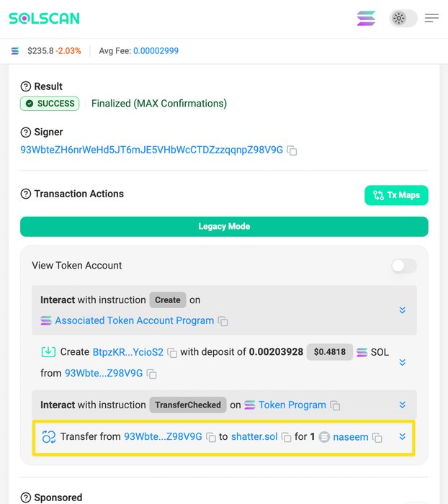Click the Solscan logo
The width and height of the screenshot is (448, 504).
44,18
